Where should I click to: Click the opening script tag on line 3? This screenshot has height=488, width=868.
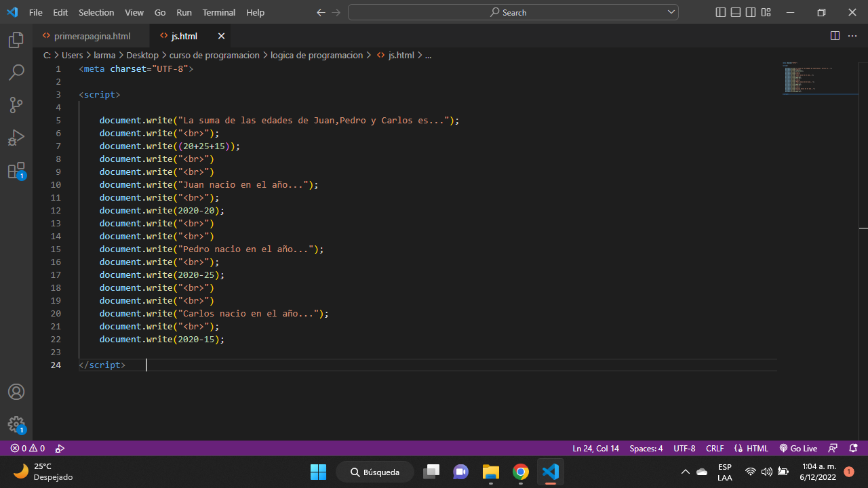coord(100,94)
